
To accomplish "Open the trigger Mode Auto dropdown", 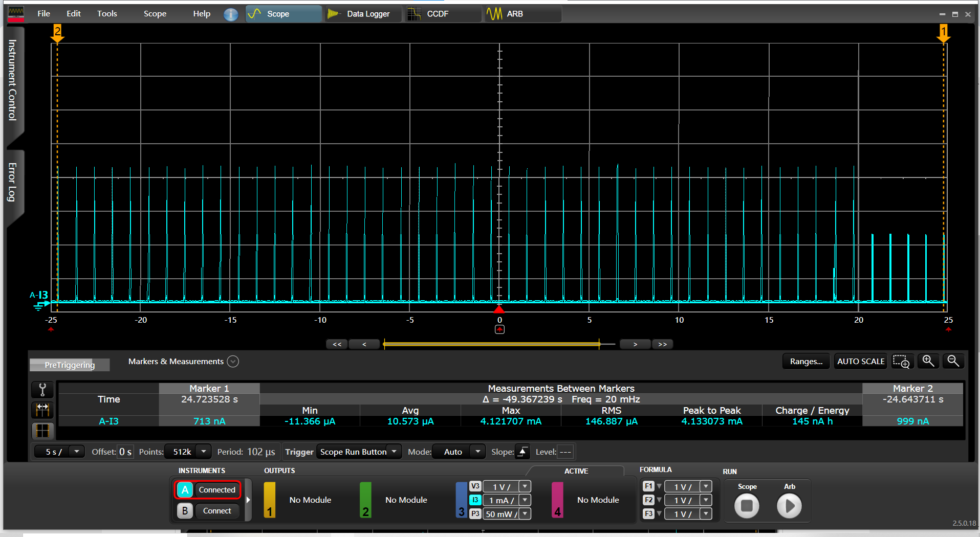I will 459,452.
